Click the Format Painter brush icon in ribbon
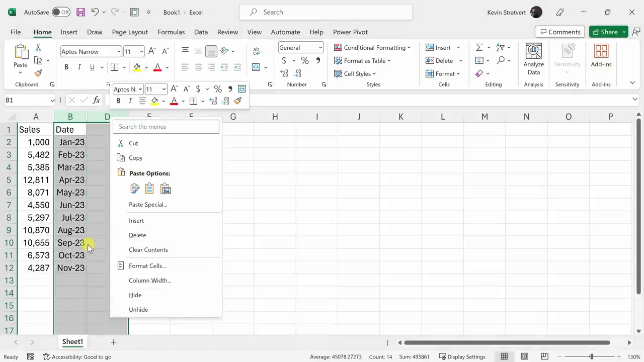Viewport: 644px width, 362px height. coord(38,73)
